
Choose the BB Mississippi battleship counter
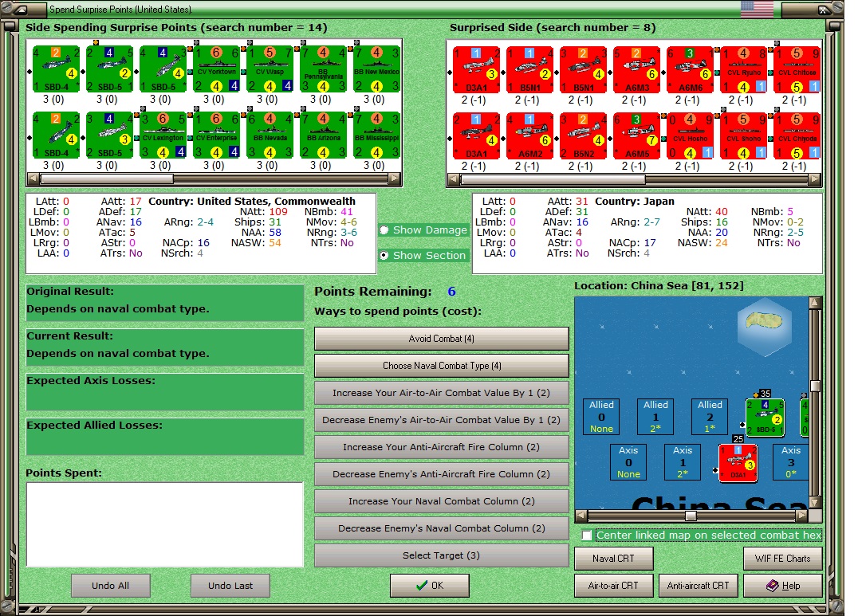tap(376, 135)
